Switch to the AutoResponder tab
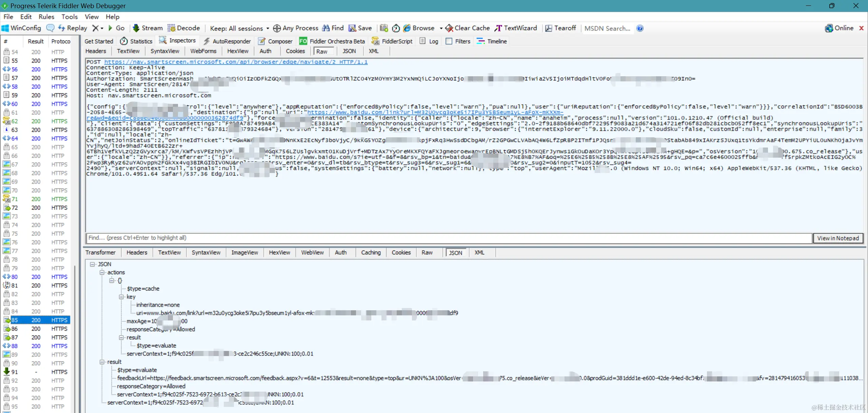This screenshot has height=413, width=868. click(x=227, y=41)
